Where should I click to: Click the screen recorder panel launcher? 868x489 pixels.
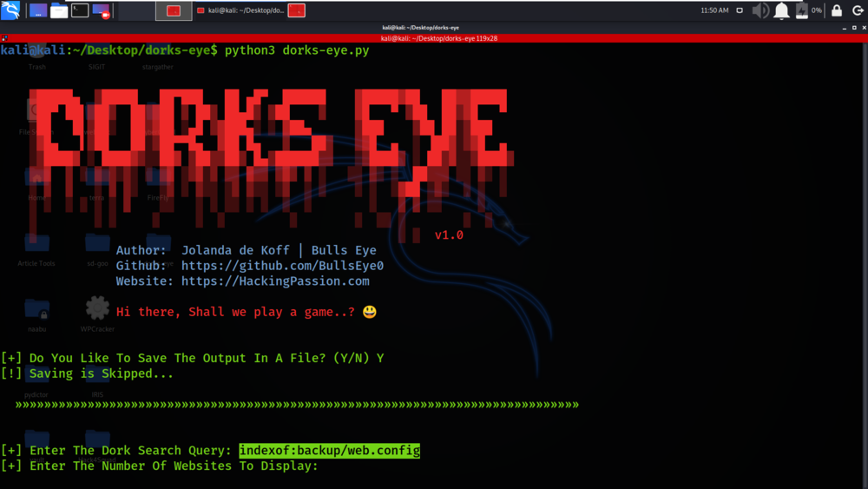[x=101, y=10]
